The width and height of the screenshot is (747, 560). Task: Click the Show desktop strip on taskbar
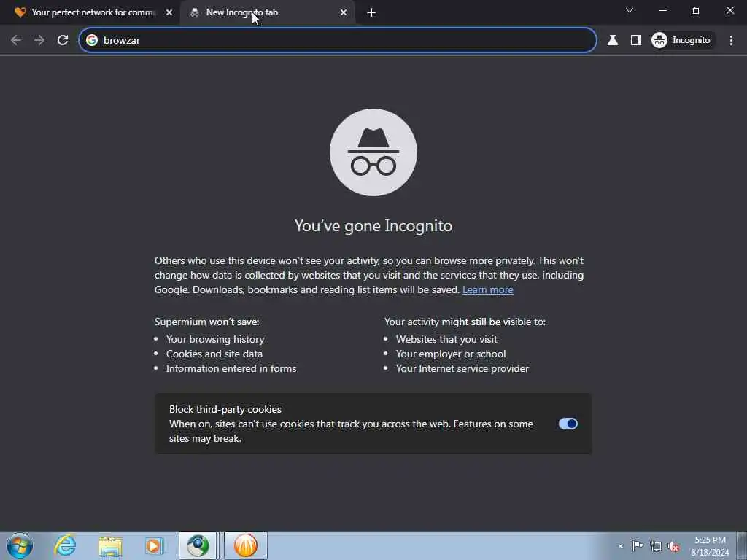[742, 545]
